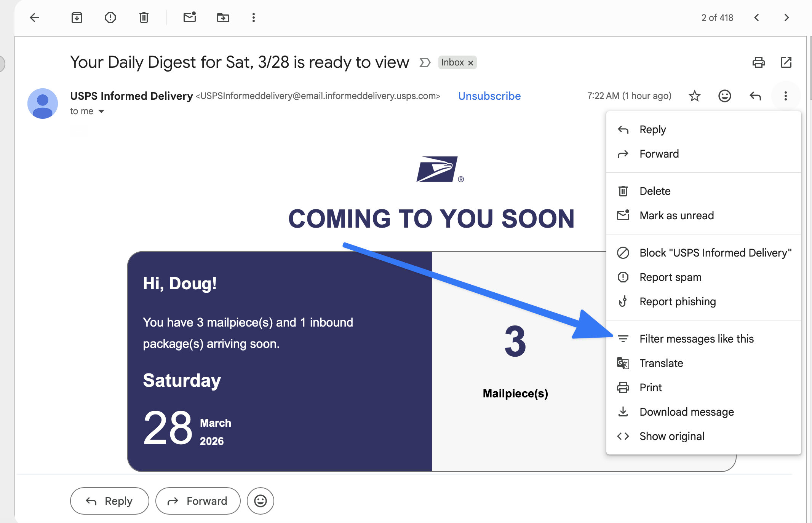Add an emoji reaction to the message

coord(725,96)
